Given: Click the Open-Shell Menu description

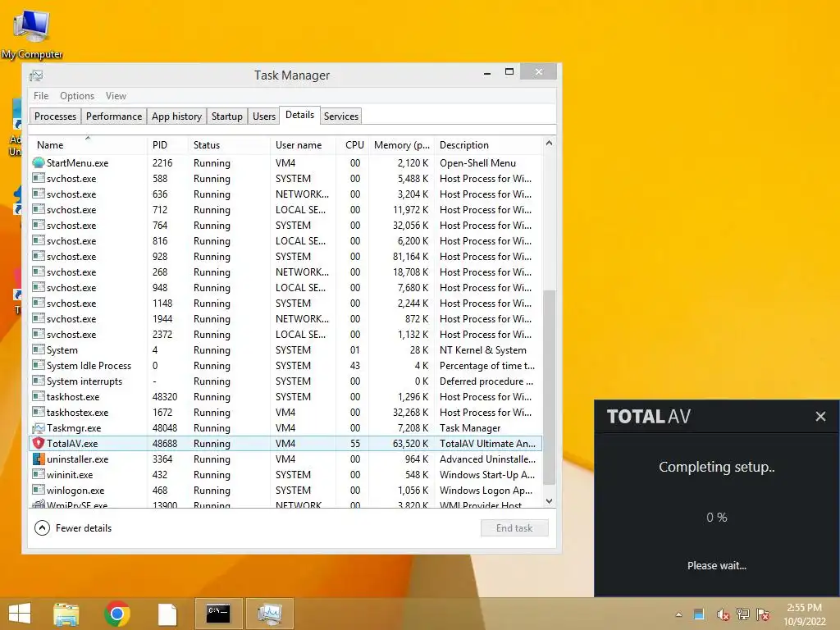Looking at the screenshot, I should (478, 163).
